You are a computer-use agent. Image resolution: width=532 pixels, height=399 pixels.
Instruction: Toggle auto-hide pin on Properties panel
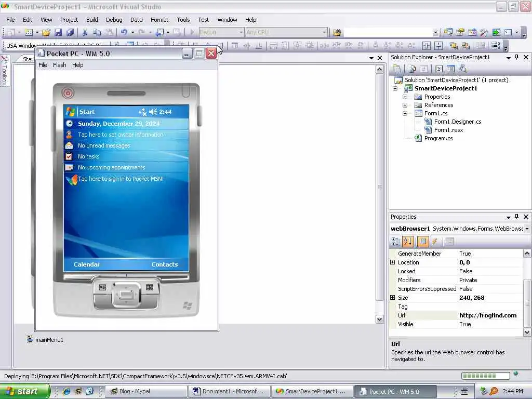click(516, 217)
